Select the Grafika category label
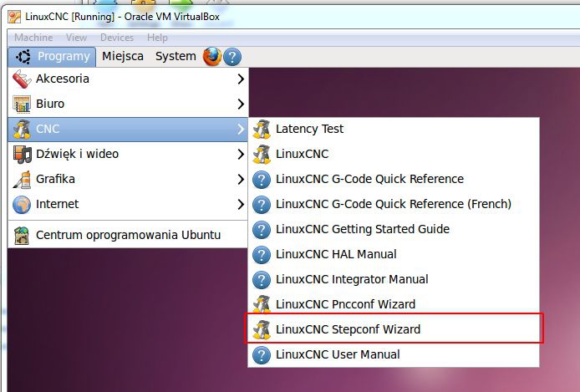 click(x=55, y=180)
